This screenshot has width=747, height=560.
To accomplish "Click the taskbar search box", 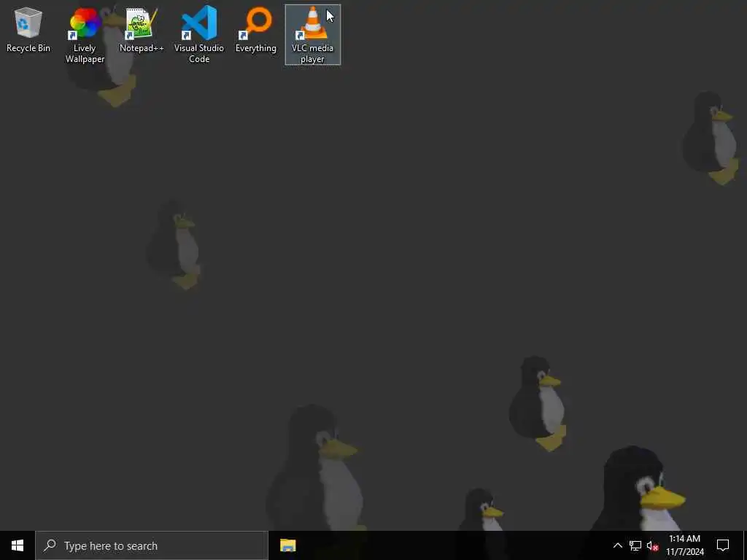I will click(152, 545).
